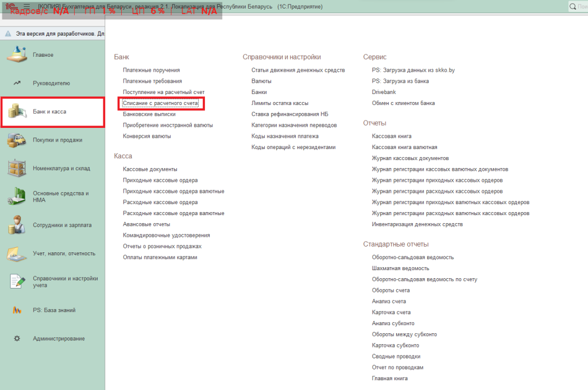
Task: Open Покупки и продажи cart icon
Action: 17,140
